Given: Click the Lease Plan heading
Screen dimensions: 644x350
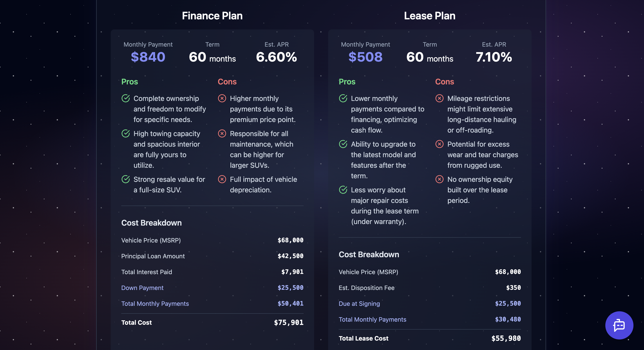Looking at the screenshot, I should tap(429, 16).
